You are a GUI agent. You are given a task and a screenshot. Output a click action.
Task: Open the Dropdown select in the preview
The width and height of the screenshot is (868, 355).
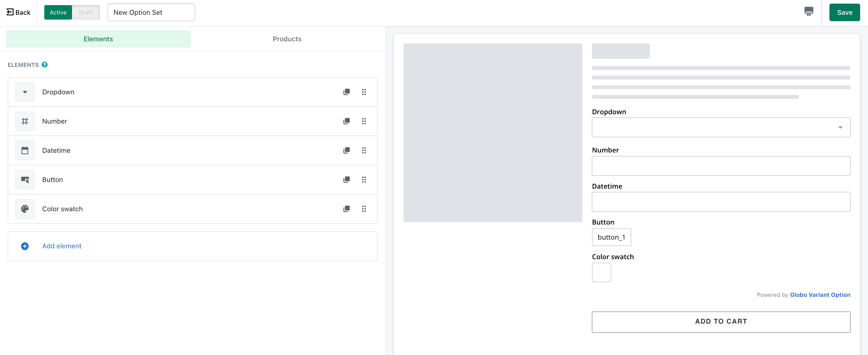tap(721, 127)
